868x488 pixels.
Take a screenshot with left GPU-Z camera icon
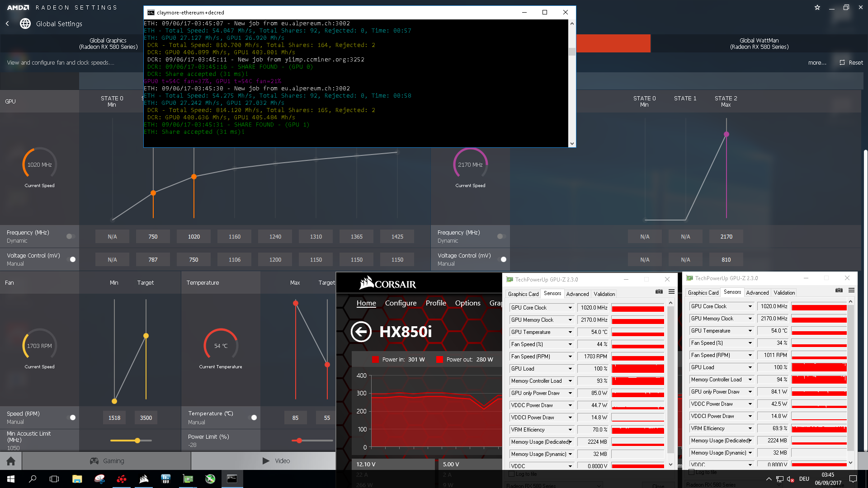(659, 292)
